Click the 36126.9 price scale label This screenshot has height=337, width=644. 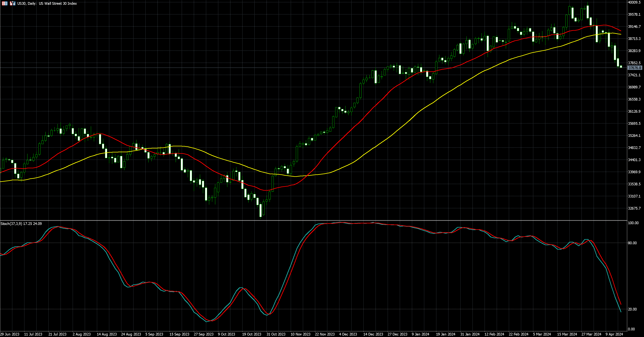tap(634, 111)
